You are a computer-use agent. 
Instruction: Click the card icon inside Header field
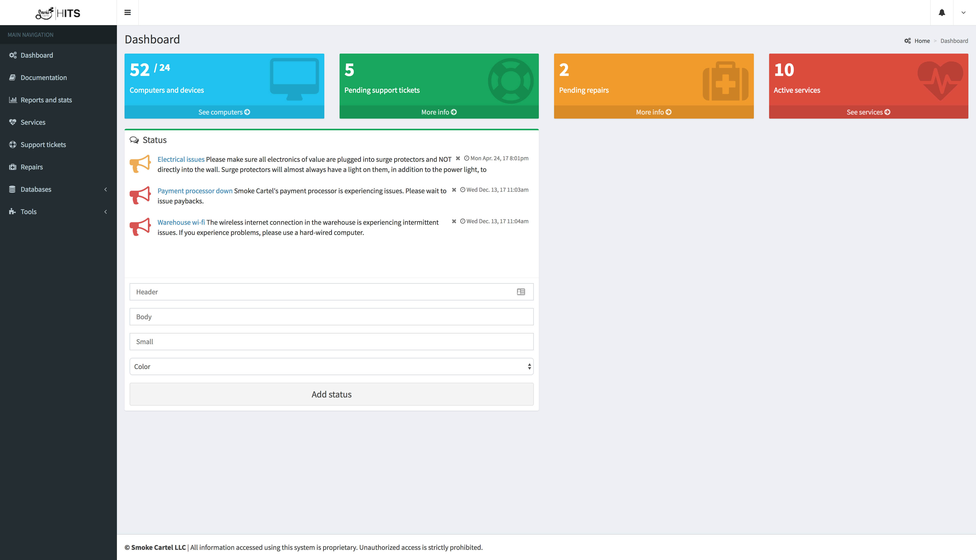[x=521, y=292]
